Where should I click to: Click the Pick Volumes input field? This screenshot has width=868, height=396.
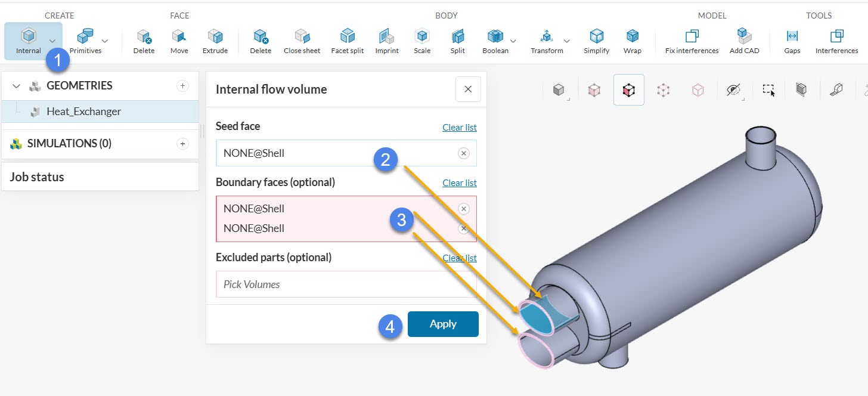click(x=346, y=284)
